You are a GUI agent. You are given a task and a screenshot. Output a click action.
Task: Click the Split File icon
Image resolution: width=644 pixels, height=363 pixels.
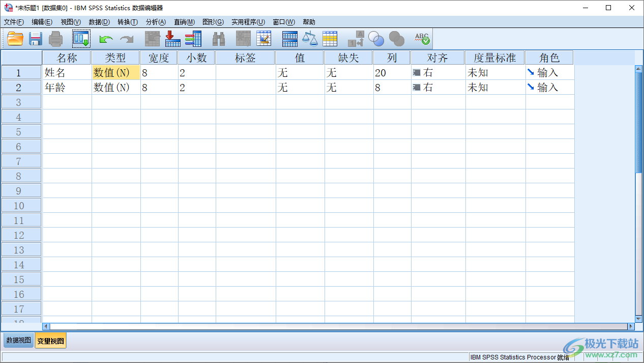289,39
